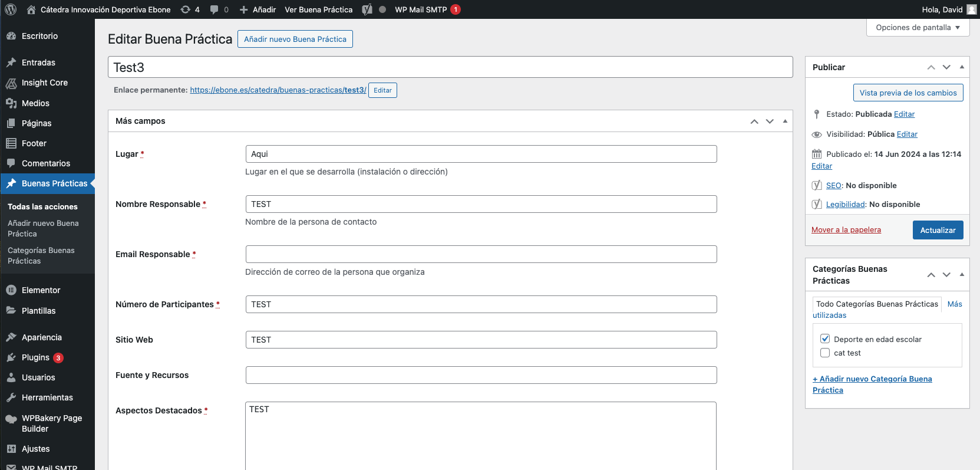Toggle the Publicar panel collapse arrow
The height and width of the screenshot is (470, 980).
point(962,67)
